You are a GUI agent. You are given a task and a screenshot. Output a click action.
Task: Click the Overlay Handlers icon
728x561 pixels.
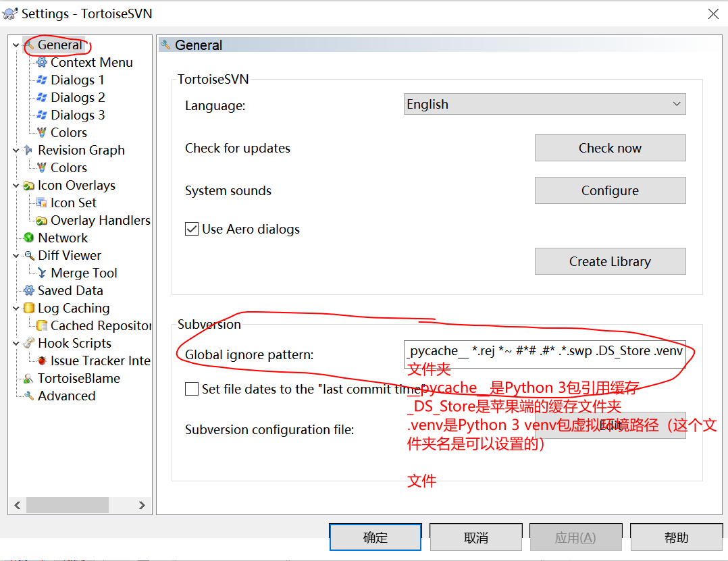[42, 220]
